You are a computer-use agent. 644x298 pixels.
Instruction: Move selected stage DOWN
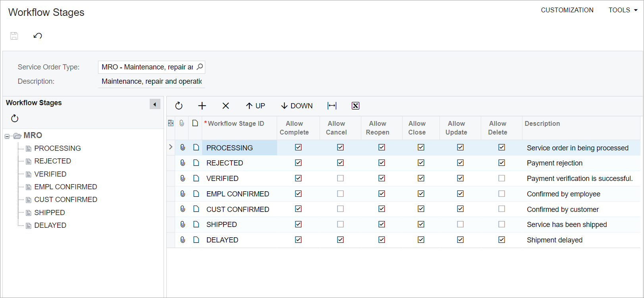tap(297, 106)
